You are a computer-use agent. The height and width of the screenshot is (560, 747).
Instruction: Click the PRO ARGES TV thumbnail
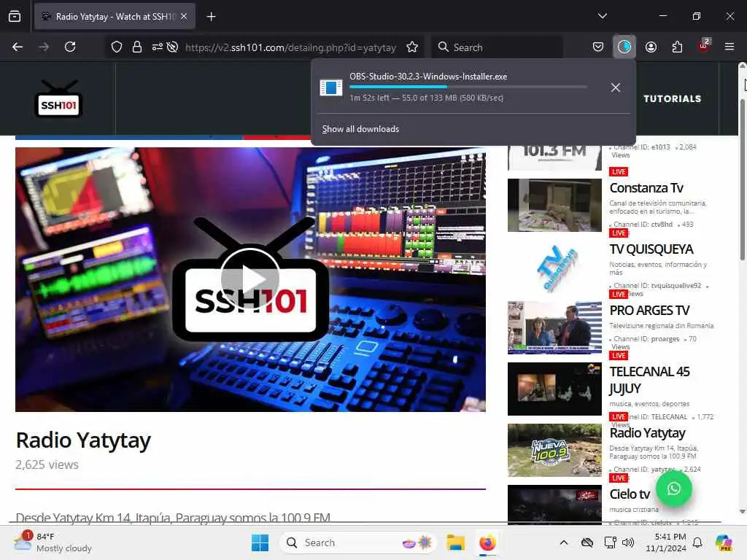pos(554,327)
